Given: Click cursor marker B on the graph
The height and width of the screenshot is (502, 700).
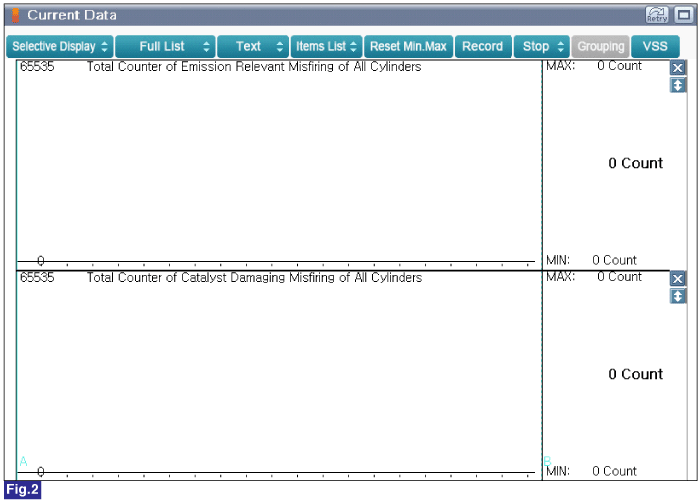Looking at the screenshot, I should [547, 460].
